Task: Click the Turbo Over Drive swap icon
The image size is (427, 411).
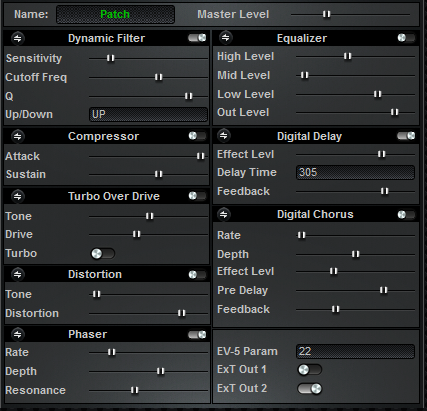Action: pos(18,196)
